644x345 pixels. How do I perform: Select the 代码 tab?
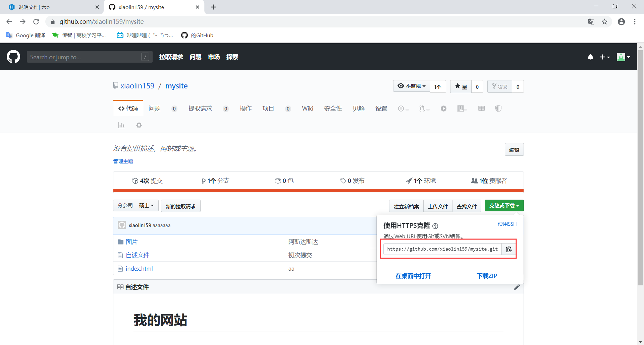tap(128, 109)
